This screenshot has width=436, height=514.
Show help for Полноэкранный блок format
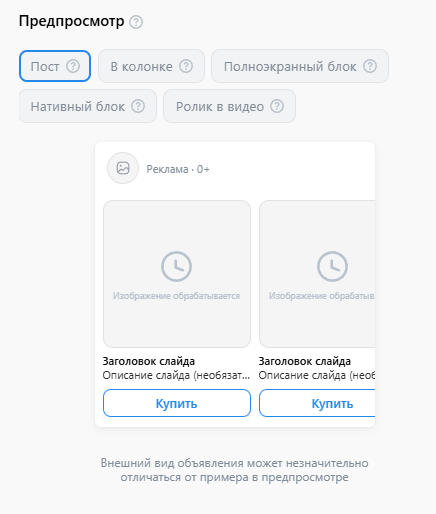370,66
